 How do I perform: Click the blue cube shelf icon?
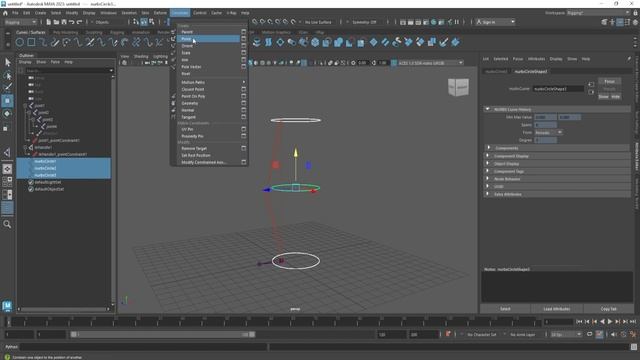coord(315,42)
